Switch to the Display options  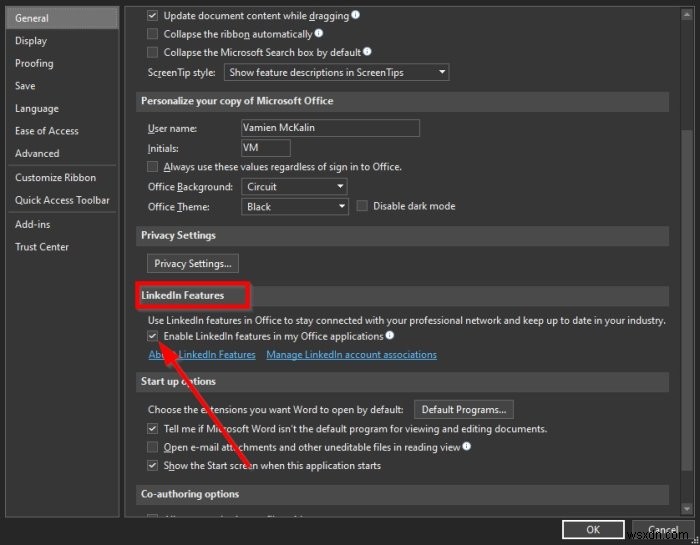tap(62, 41)
